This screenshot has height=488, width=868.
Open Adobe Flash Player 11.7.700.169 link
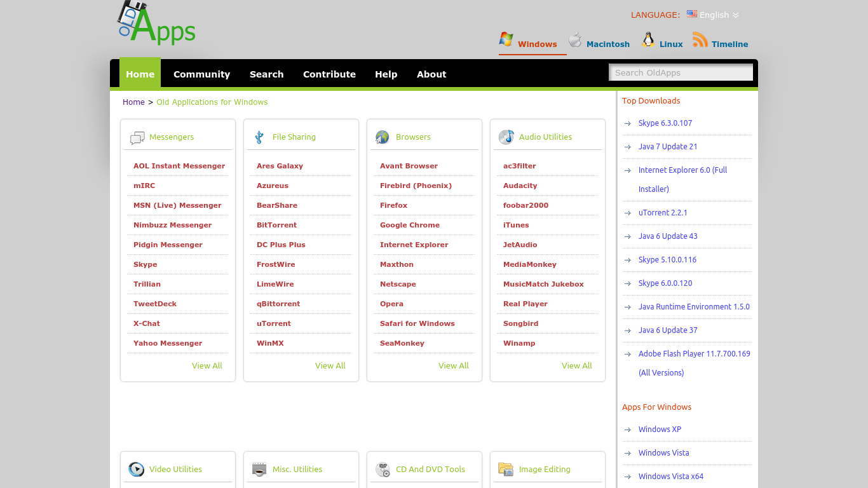(694, 363)
